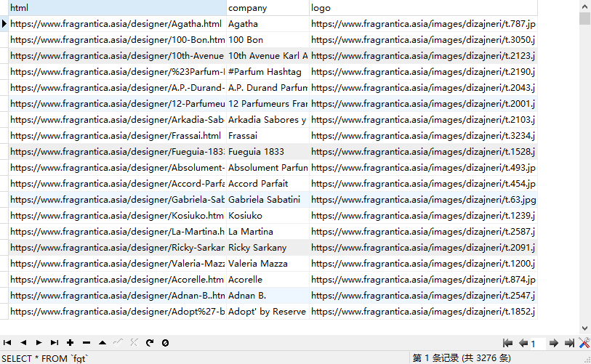
Task: Click the logo URL ending t.1852.j
Action: [423, 312]
